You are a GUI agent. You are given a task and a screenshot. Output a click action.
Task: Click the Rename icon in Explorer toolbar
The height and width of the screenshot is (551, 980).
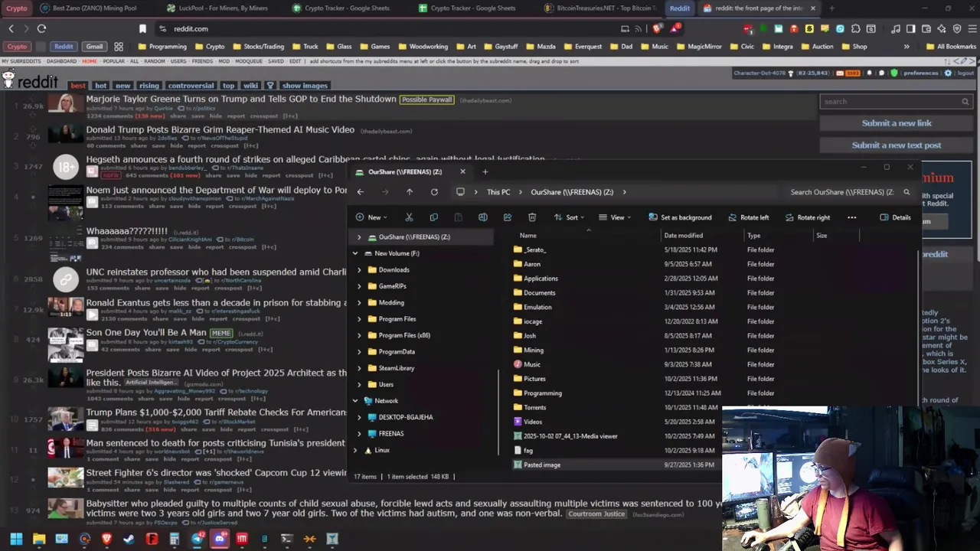point(482,217)
